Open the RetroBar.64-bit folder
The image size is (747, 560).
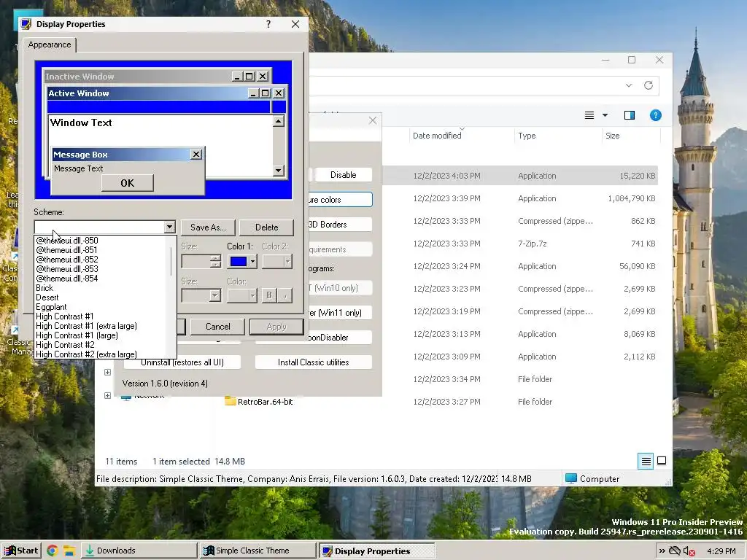[x=259, y=402]
